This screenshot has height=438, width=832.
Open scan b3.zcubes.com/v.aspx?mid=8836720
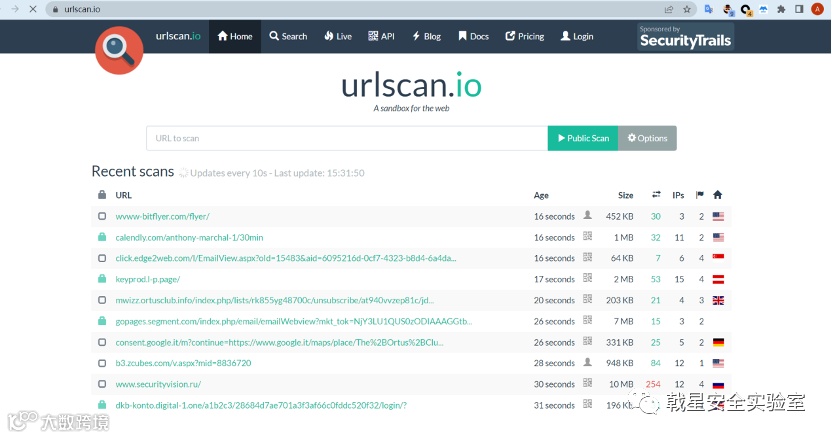pyautogui.click(x=184, y=363)
